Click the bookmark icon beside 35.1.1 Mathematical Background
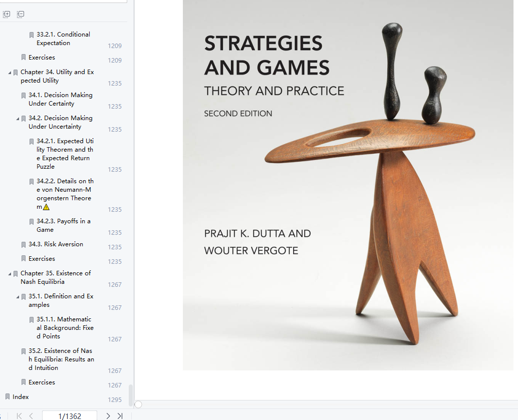This screenshot has width=518, height=420. tap(32, 319)
